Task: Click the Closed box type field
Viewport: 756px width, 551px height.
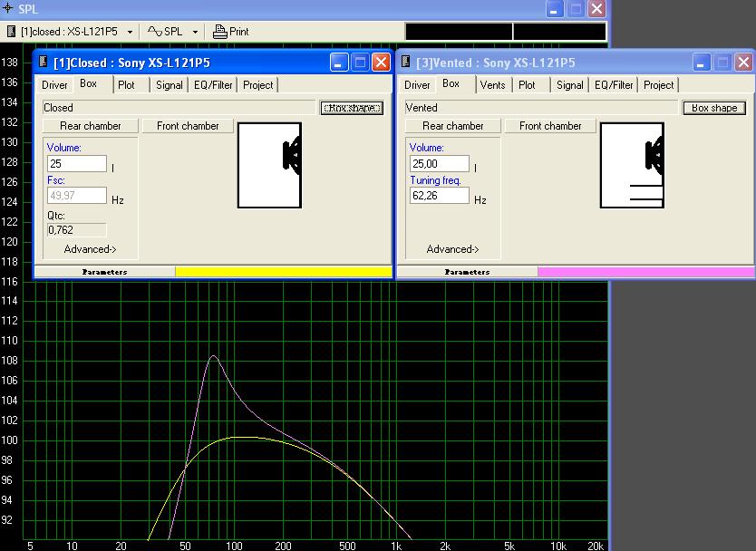Action: pos(179,108)
